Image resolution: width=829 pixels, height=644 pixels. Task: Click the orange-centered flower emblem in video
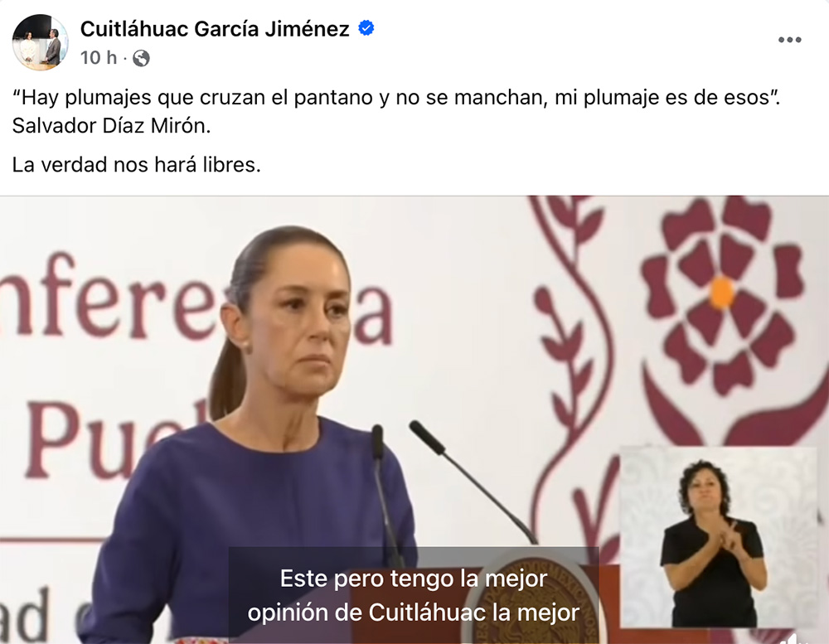[x=723, y=294]
